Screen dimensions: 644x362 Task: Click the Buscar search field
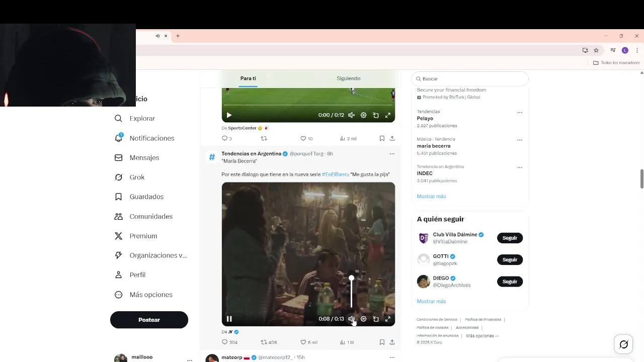tap(470, 78)
